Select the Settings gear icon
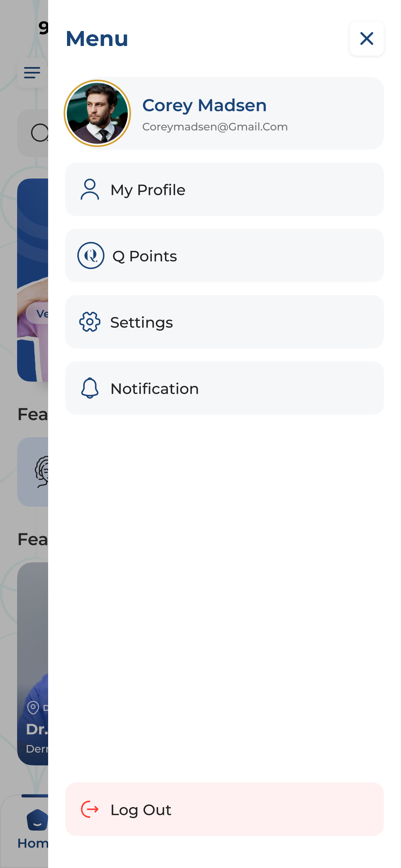This screenshot has height=868, width=401. pyautogui.click(x=90, y=322)
